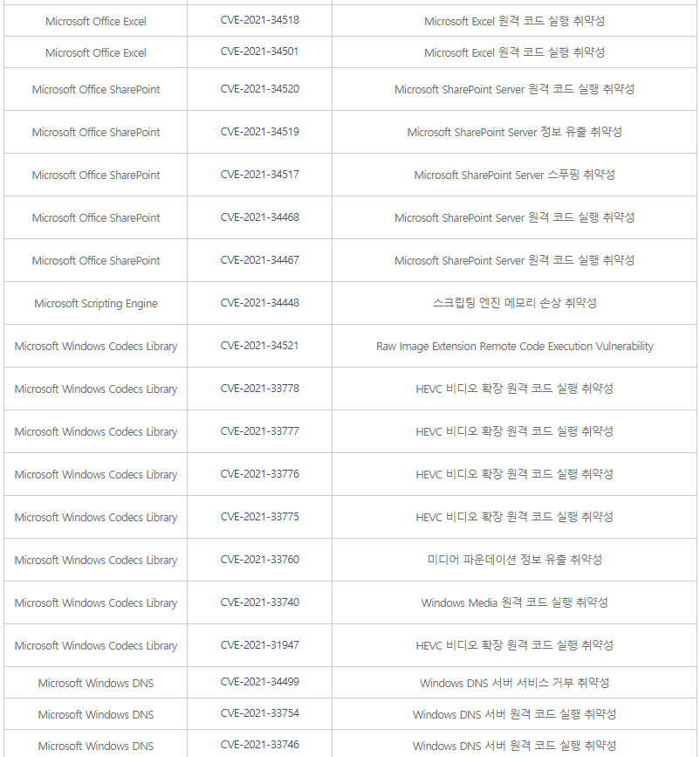Screen dimensions: 700x757
Task: Select the CVE-2021-33776 cell
Action: (x=259, y=474)
